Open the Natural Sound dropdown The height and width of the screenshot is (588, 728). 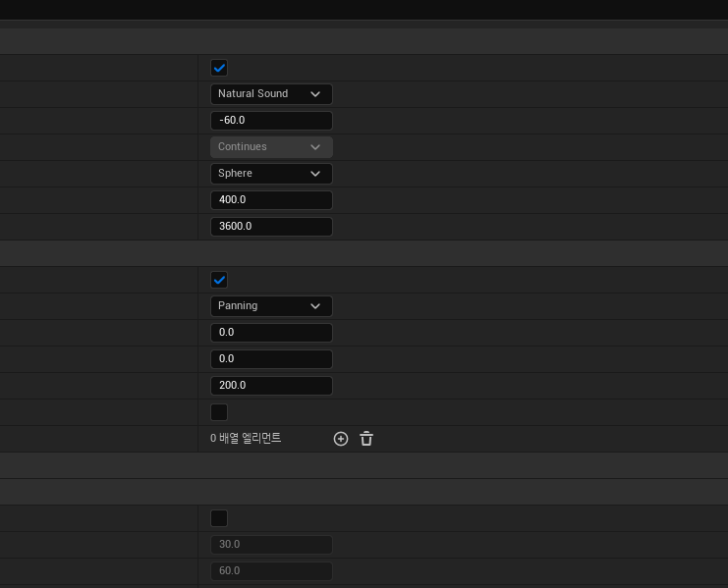pyautogui.click(x=271, y=94)
